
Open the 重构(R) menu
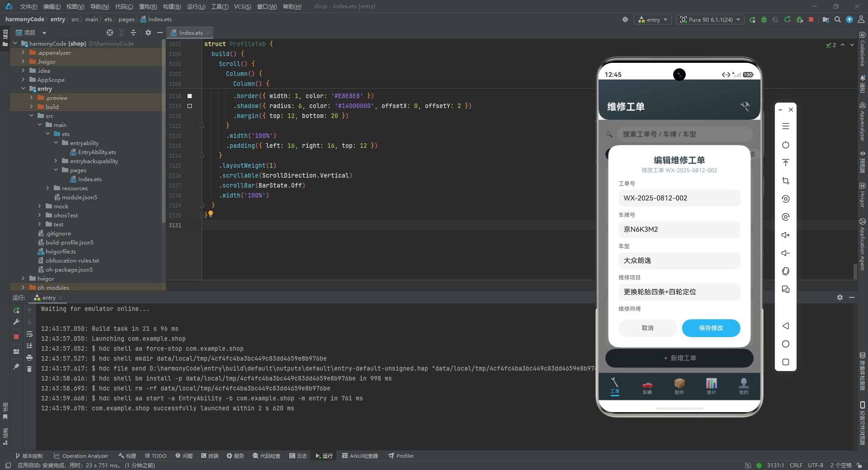148,6
